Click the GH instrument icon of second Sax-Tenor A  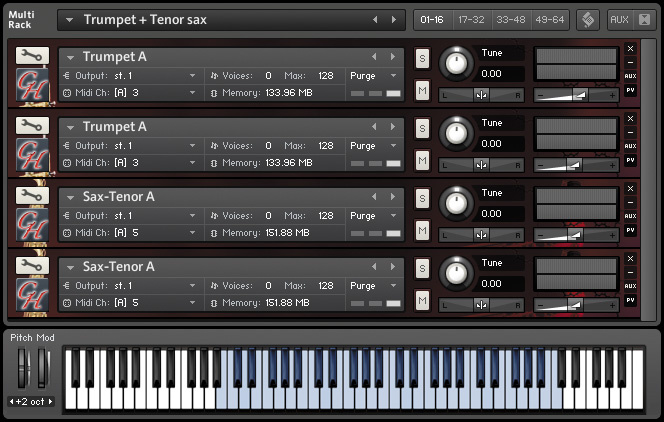[33, 295]
